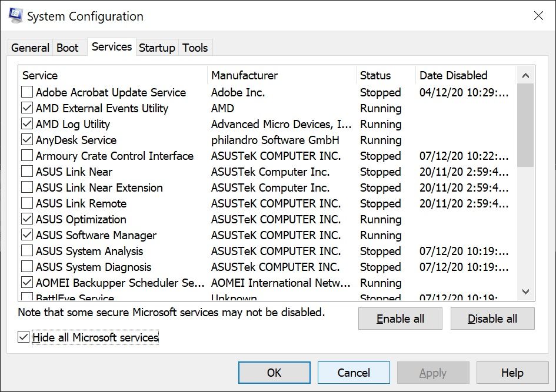Sort by the Service column header
This screenshot has height=392, width=556.
[112, 75]
